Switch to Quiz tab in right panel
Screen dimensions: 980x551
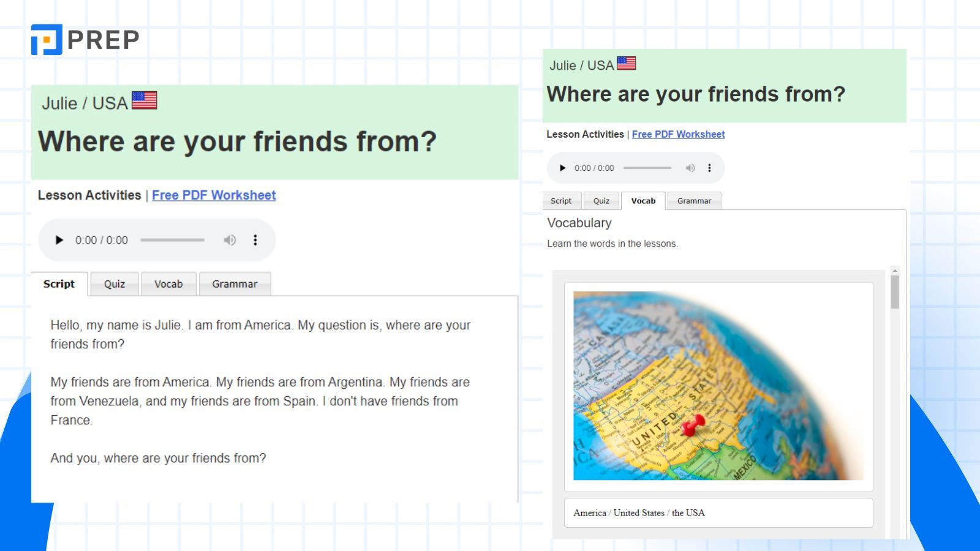(x=601, y=201)
